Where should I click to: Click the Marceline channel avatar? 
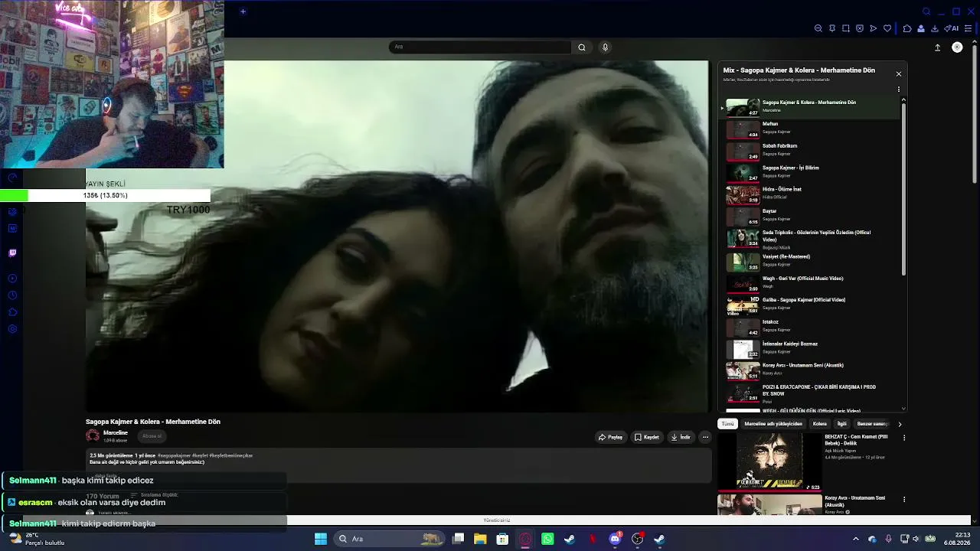93,435
